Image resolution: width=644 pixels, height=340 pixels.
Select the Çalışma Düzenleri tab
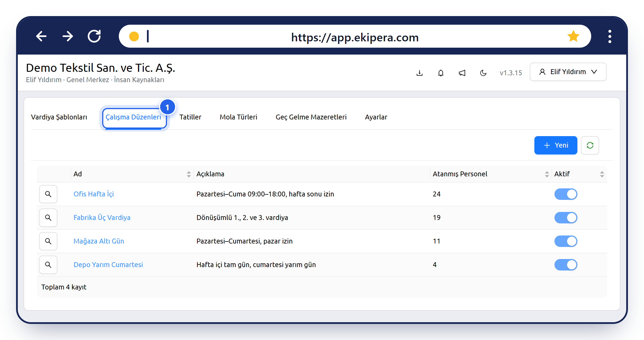click(133, 117)
